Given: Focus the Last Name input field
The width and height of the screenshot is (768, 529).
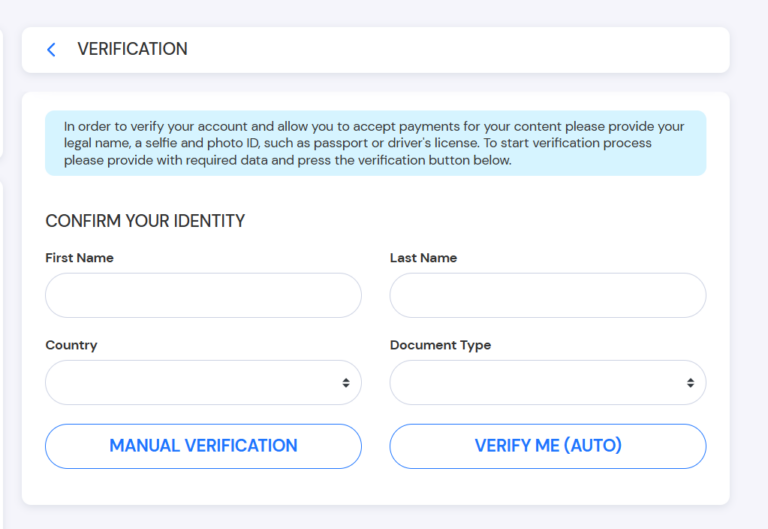Looking at the screenshot, I should [x=547, y=296].
